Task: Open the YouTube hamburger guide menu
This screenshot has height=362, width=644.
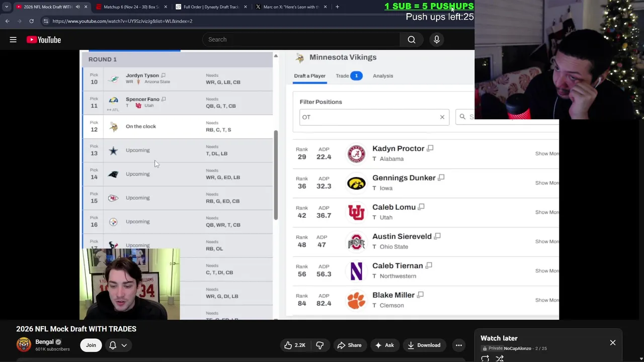Action: [x=13, y=40]
